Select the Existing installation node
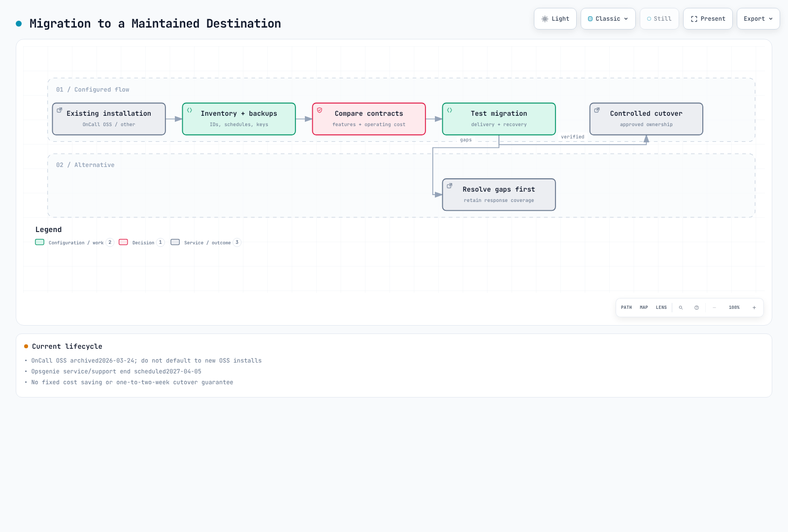The image size is (788, 532). coord(109,119)
